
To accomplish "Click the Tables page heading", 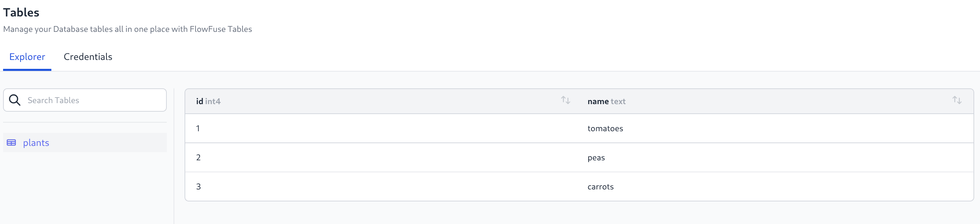I will 21,12.
